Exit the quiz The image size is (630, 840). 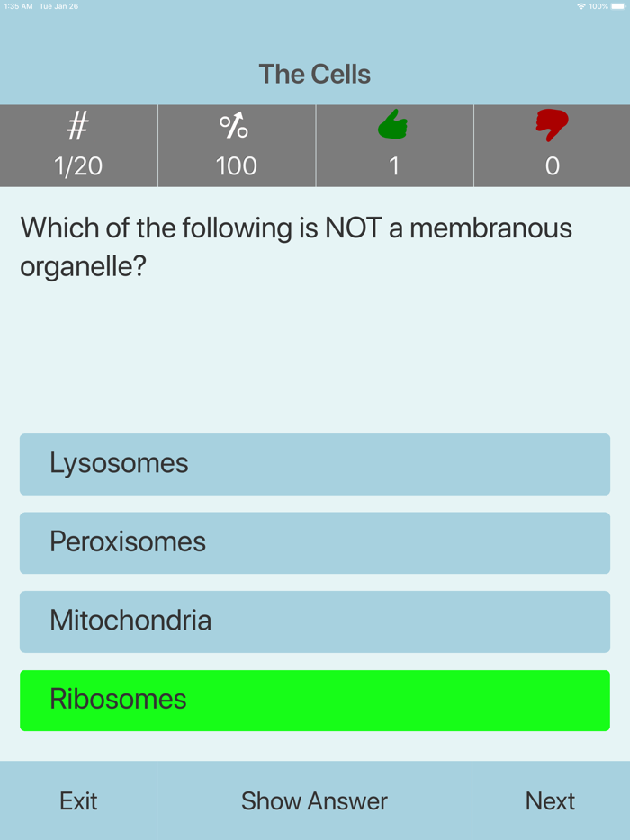[78, 800]
